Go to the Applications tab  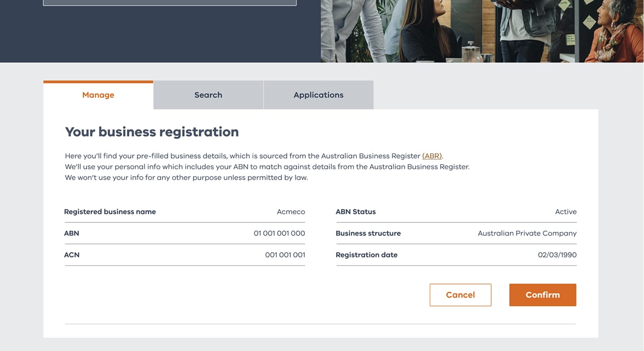tap(318, 95)
